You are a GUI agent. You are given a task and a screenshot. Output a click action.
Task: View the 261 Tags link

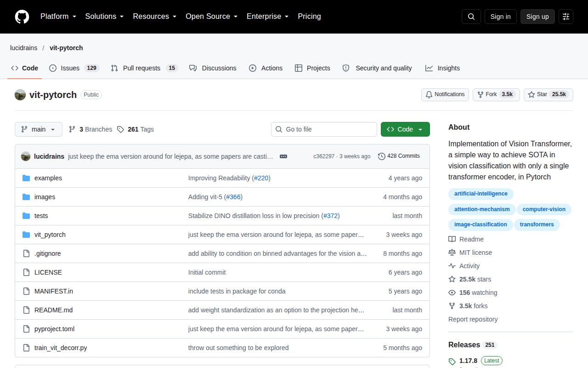tap(136, 129)
